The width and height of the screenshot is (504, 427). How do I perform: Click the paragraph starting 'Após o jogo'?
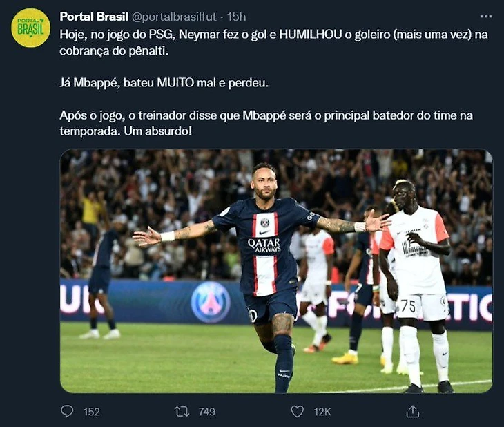click(266, 123)
